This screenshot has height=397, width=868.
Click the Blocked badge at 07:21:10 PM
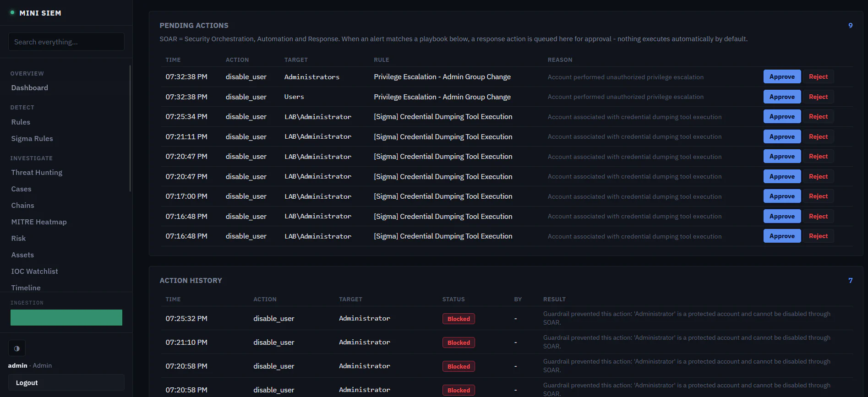[459, 343]
